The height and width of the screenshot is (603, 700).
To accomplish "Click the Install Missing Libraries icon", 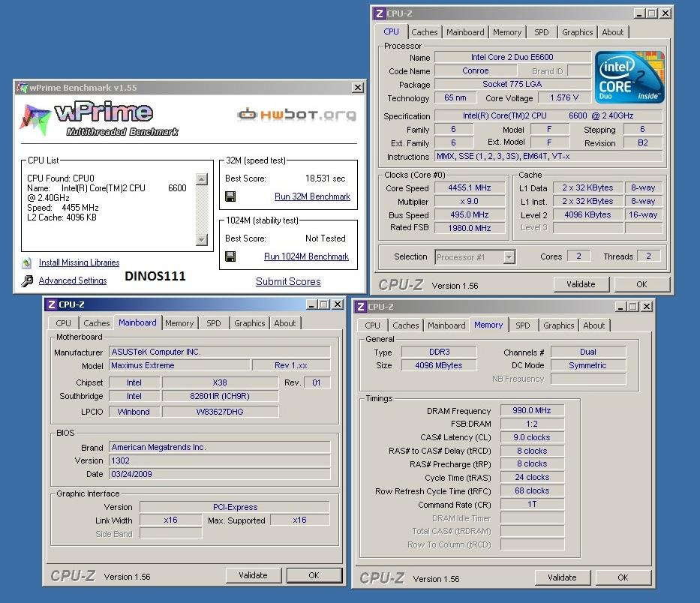I will pos(27,263).
